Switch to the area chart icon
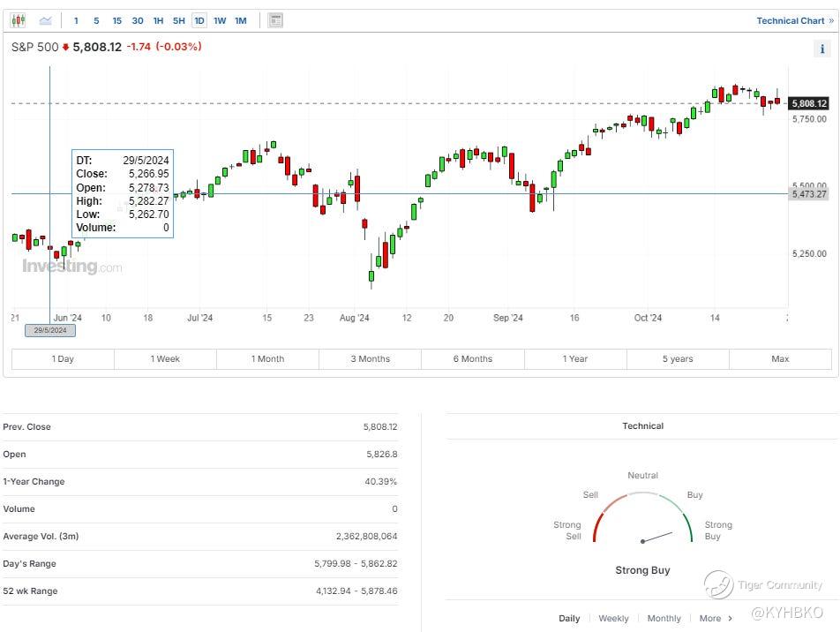The width and height of the screenshot is (840, 632). (46, 21)
